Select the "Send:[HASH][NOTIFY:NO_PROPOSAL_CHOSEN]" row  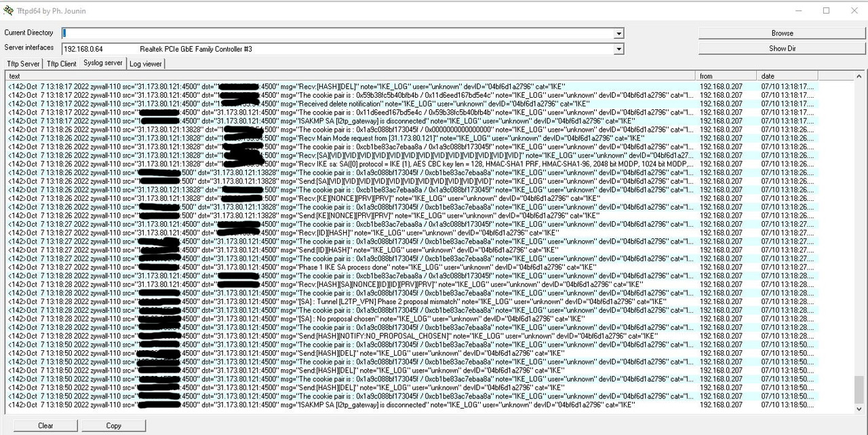pos(412,336)
